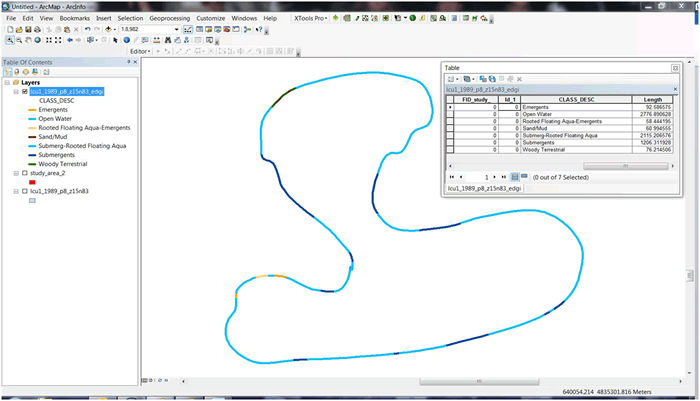Image resolution: width=700 pixels, height=401 pixels.
Task: Activate the Identify tool
Action: pyautogui.click(x=126, y=40)
